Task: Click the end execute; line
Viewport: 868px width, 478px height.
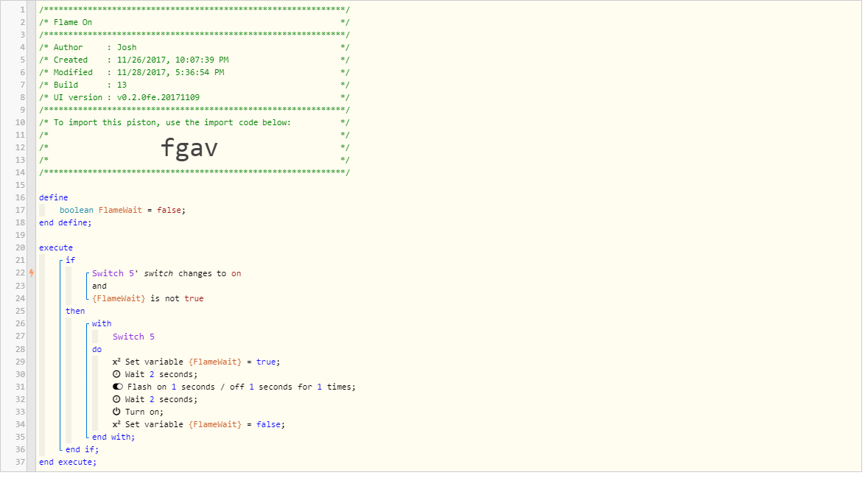Action: click(x=68, y=462)
